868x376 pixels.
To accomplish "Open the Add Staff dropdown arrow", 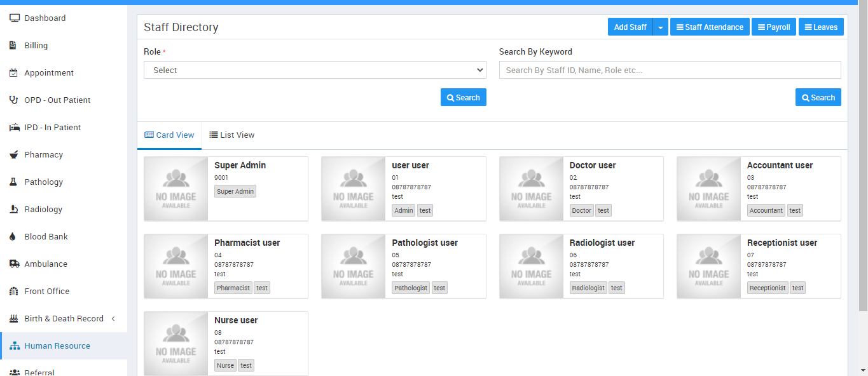I will pyautogui.click(x=660, y=27).
